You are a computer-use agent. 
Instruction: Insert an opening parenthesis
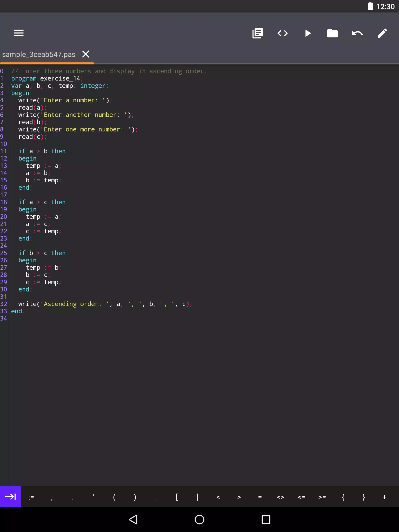coord(114,497)
